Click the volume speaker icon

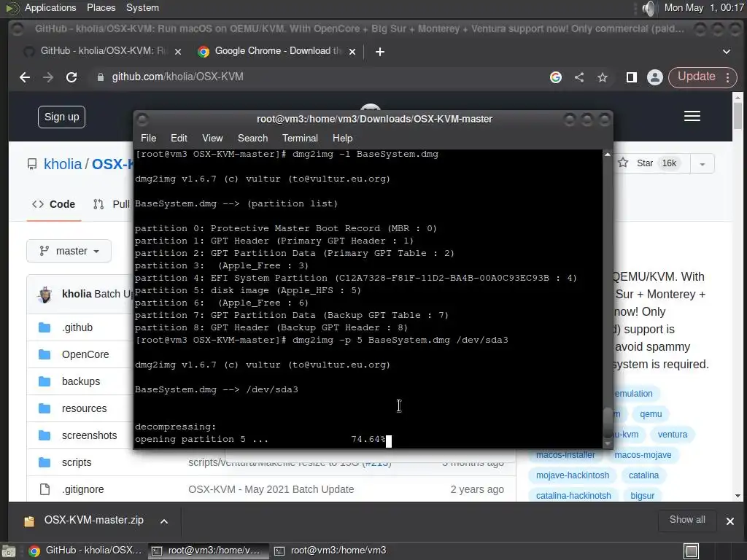click(x=649, y=8)
